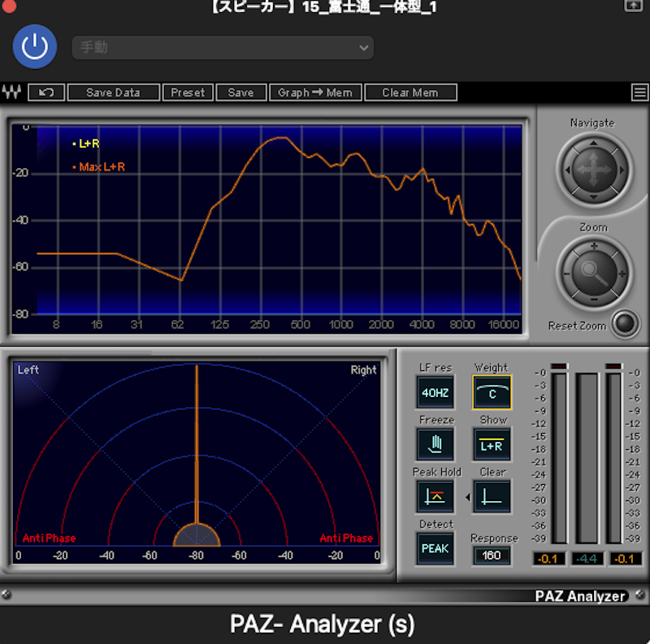Click the Save Data button

click(113, 93)
